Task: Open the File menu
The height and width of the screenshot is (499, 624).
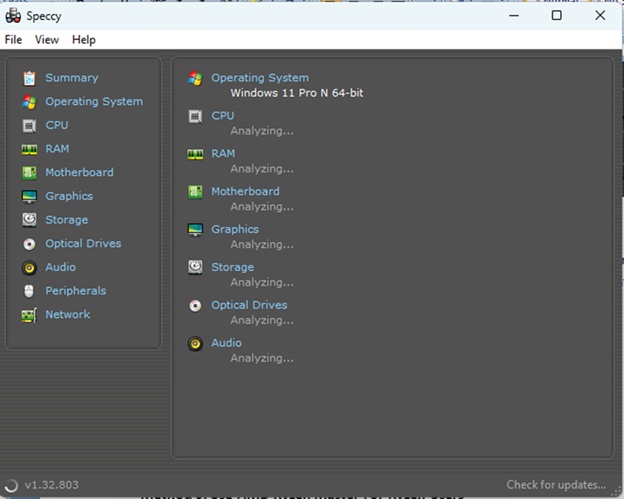Action: click(x=13, y=40)
